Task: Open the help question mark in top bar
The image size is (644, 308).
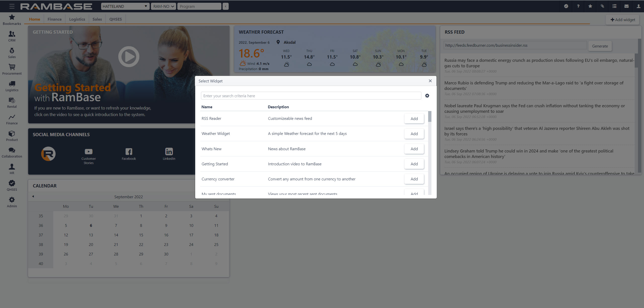Action: coord(578,6)
